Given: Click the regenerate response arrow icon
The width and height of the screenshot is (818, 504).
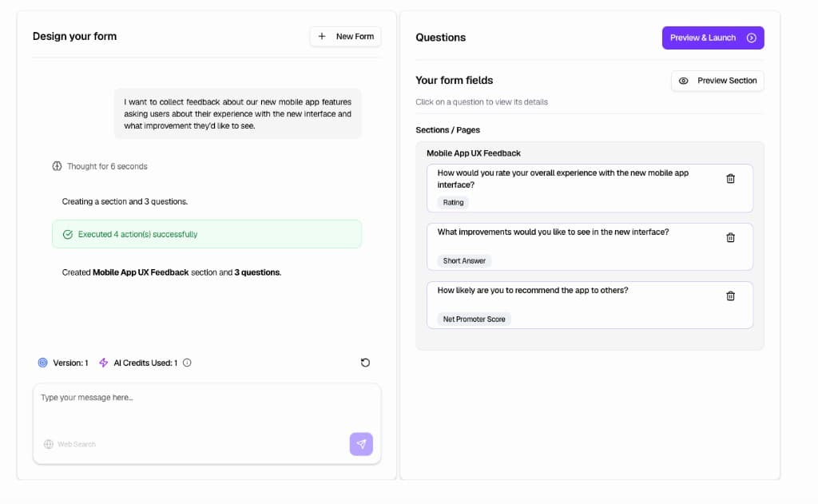Looking at the screenshot, I should pyautogui.click(x=365, y=363).
